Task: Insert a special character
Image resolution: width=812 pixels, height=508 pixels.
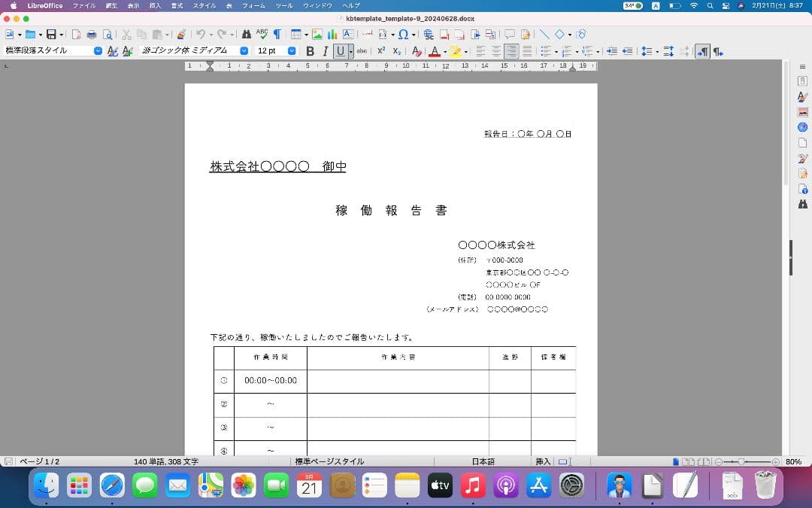Action: click(404, 34)
